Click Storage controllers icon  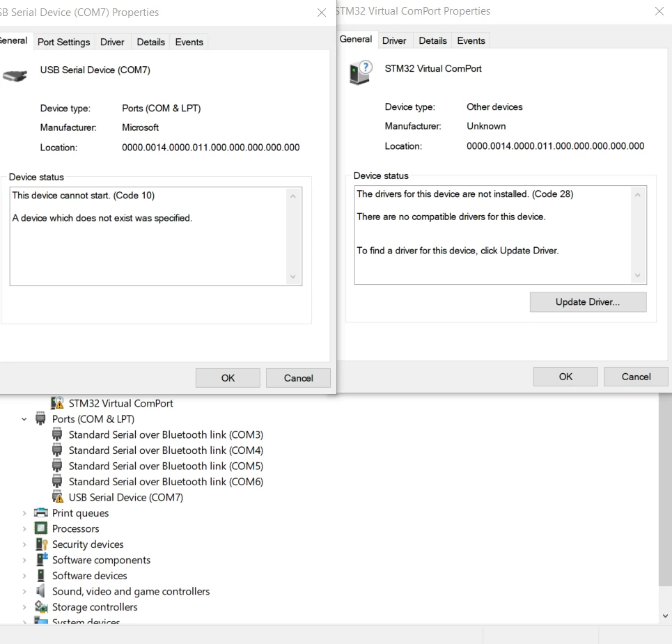[41, 606]
